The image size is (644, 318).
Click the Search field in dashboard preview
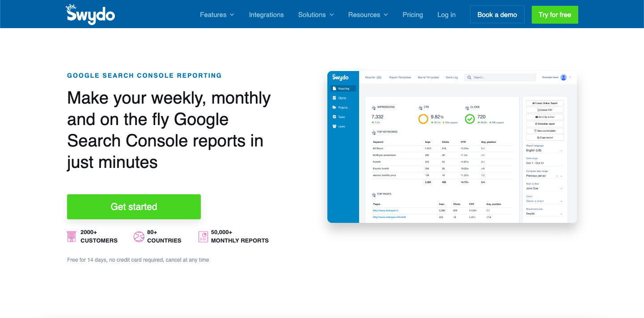(x=500, y=77)
